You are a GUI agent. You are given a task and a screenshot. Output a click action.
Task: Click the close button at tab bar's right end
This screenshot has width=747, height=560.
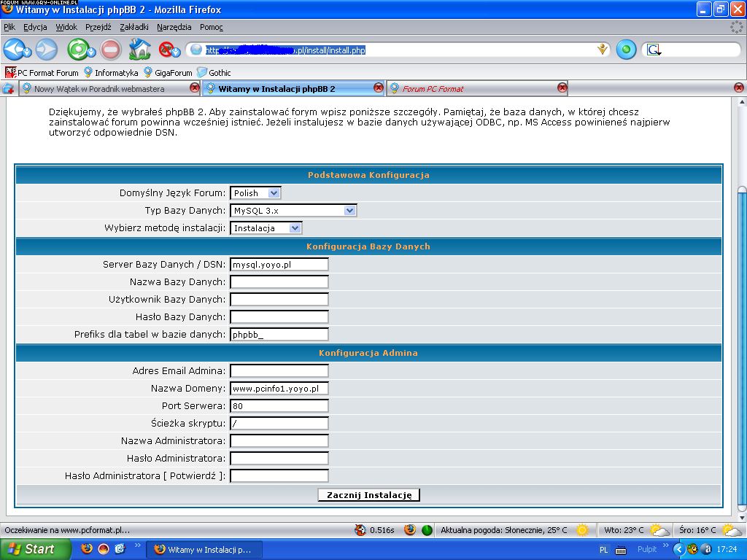tap(738, 87)
